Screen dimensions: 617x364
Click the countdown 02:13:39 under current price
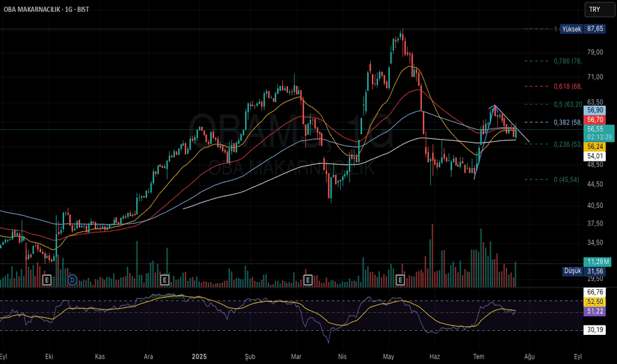tap(599, 137)
